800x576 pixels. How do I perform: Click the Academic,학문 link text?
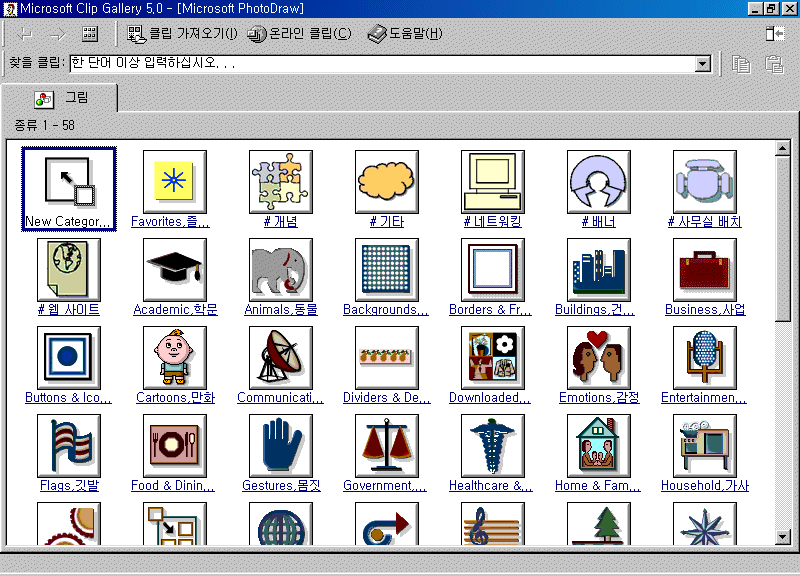point(176,309)
